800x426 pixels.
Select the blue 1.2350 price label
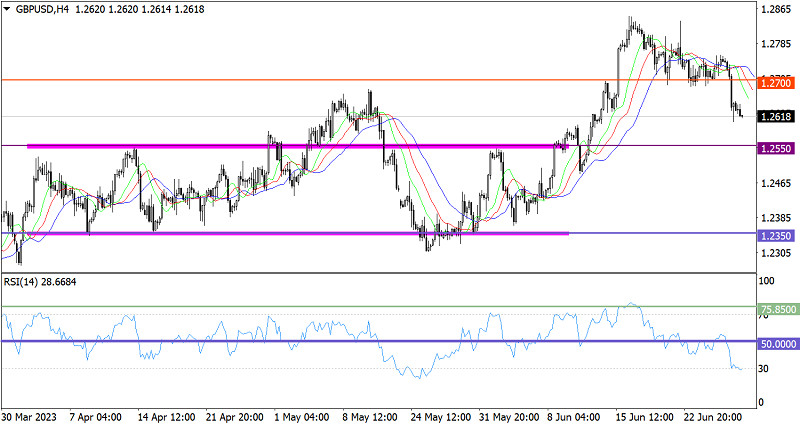776,236
